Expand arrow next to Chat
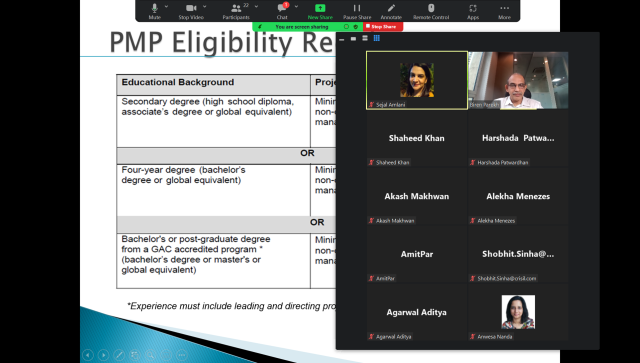640x363 pixels. [296, 7]
